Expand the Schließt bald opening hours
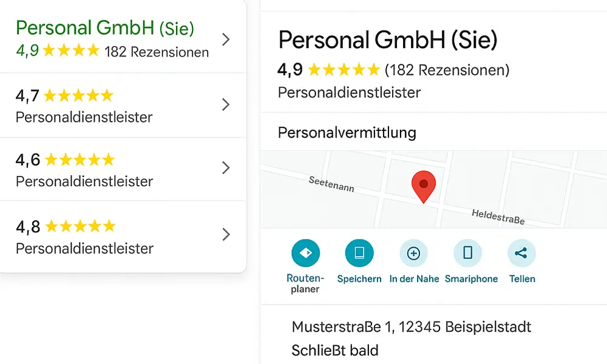 click(x=335, y=350)
